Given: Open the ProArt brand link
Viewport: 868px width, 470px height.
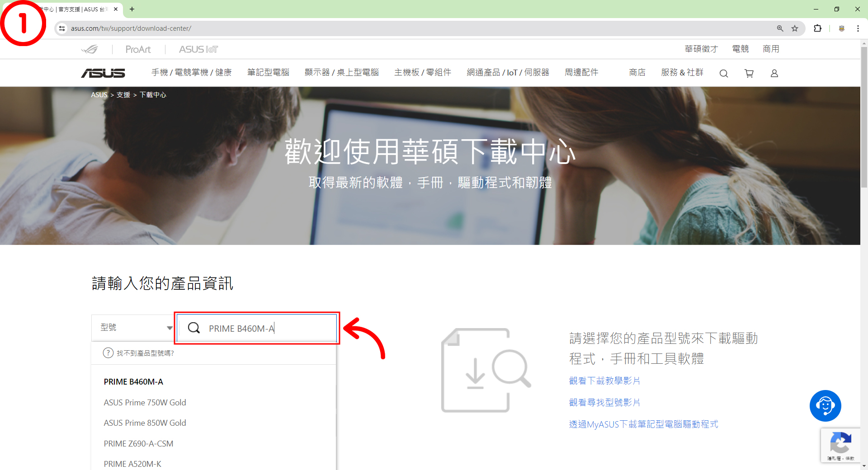Looking at the screenshot, I should (138, 49).
